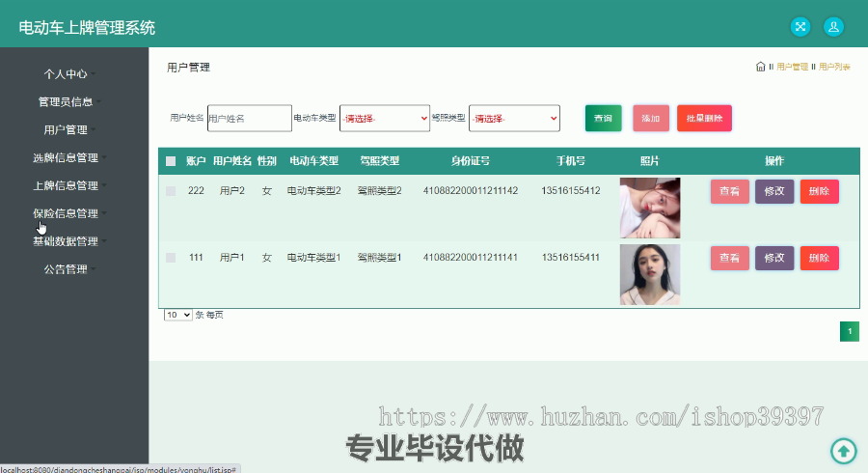Click the 电动车类型 column header

pos(313,161)
